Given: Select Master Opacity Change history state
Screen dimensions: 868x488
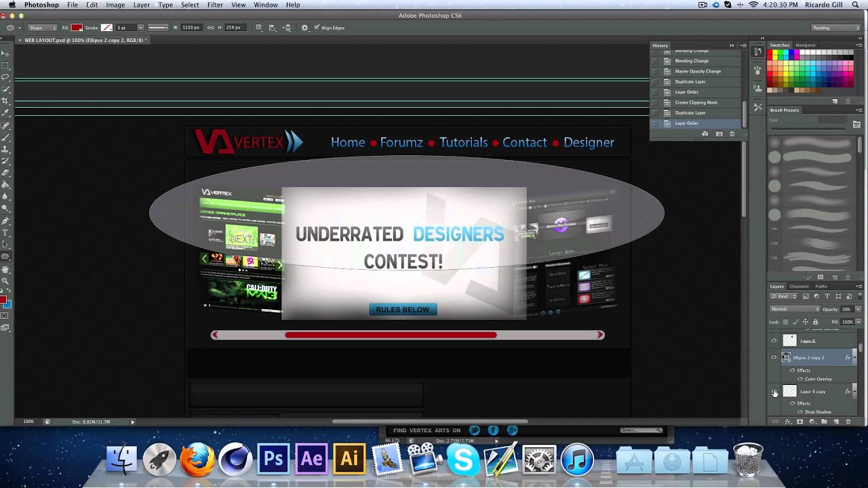Looking at the screenshot, I should 696,71.
